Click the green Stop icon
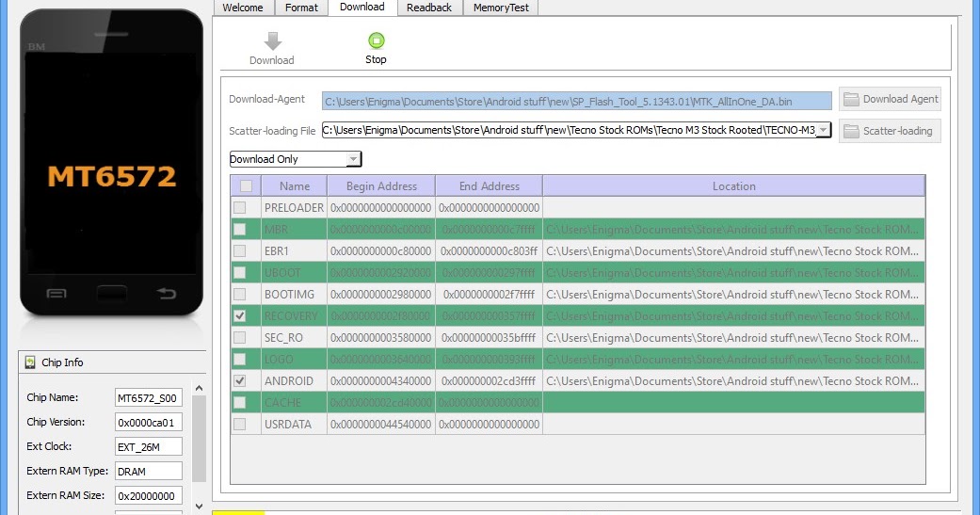 tap(377, 40)
